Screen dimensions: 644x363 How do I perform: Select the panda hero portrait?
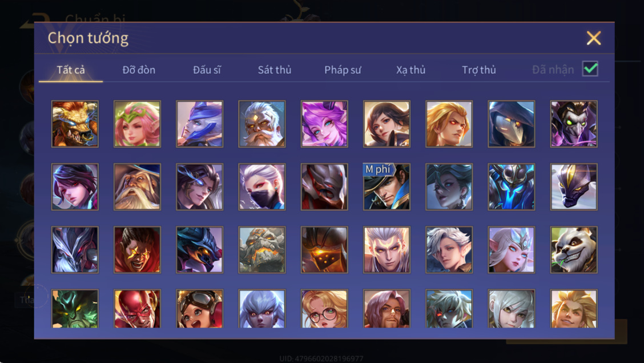(x=574, y=250)
